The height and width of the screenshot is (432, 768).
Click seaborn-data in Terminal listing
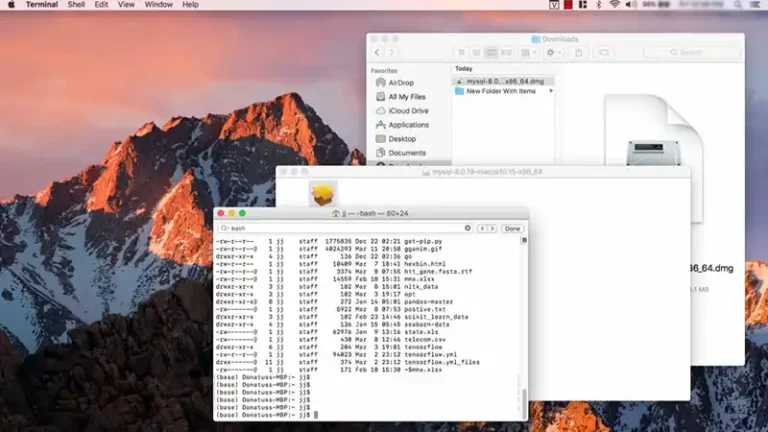click(x=427, y=324)
